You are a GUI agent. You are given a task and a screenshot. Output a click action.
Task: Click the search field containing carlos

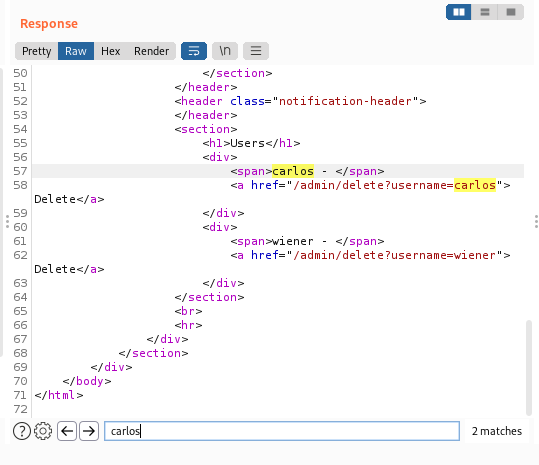click(x=282, y=431)
